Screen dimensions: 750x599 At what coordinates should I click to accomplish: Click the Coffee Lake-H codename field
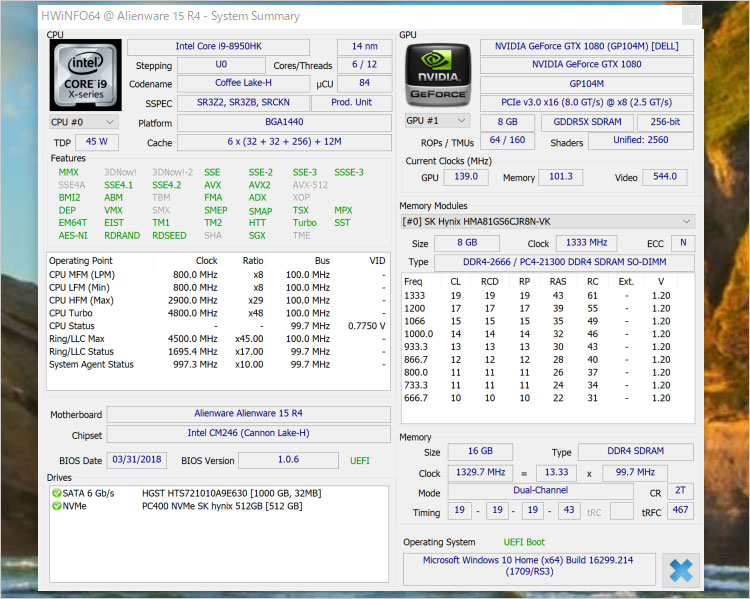243,83
